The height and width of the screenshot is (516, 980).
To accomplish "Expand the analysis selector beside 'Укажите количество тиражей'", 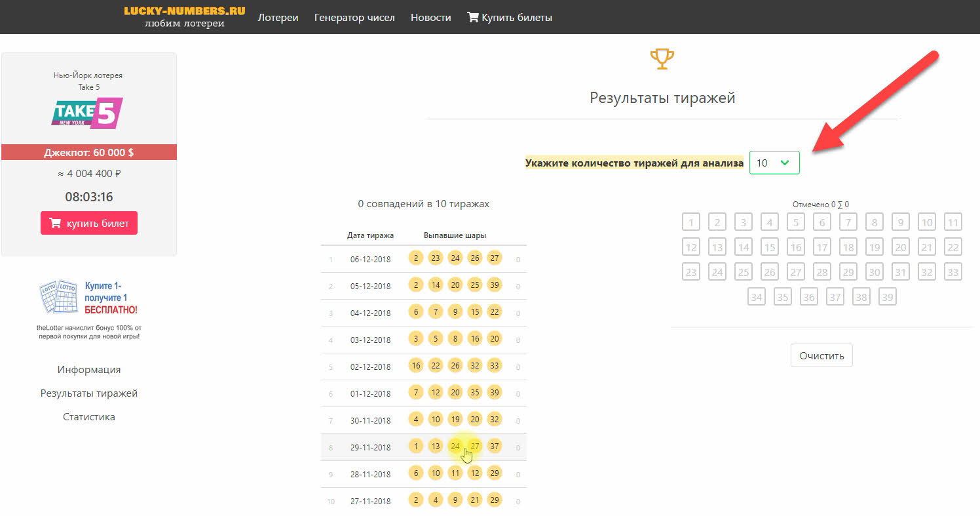I will tap(774, 163).
